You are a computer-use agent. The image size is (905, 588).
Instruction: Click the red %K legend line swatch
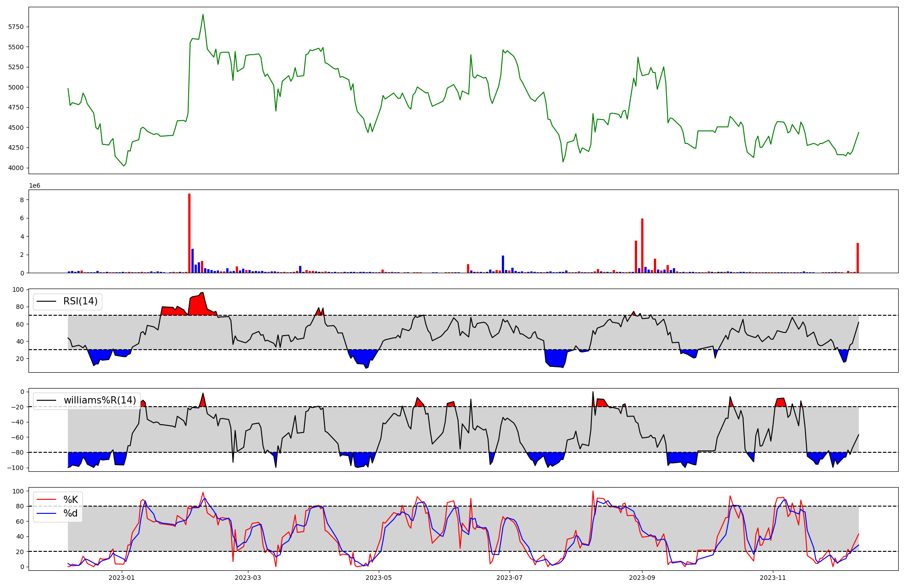click(x=47, y=500)
